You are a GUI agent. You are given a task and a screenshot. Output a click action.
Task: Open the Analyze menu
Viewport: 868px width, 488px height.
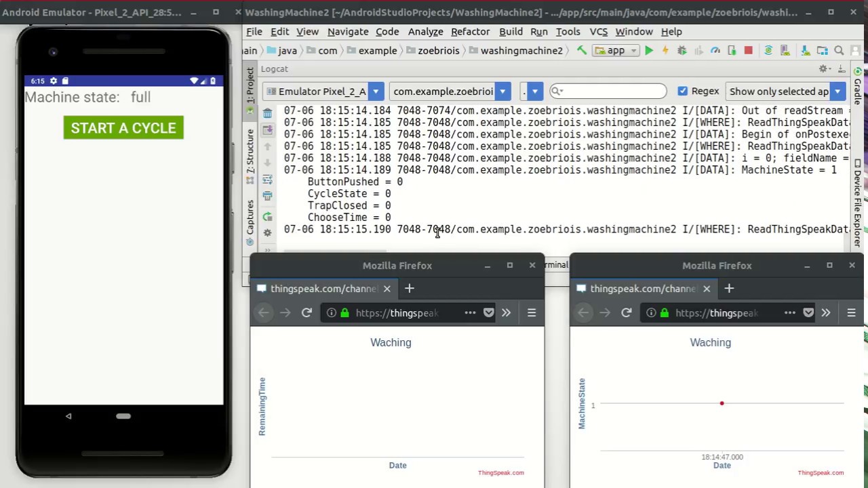425,32
